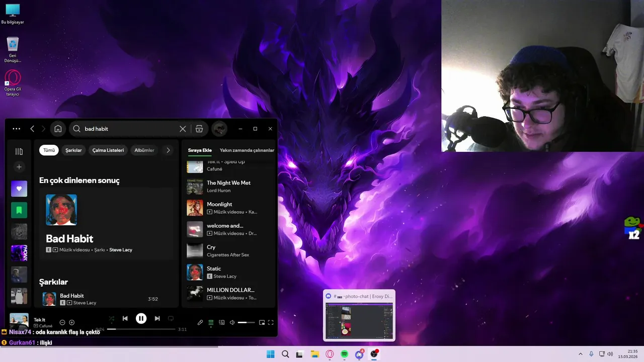Pause the current song
The width and height of the screenshot is (644, 362).
click(x=141, y=318)
